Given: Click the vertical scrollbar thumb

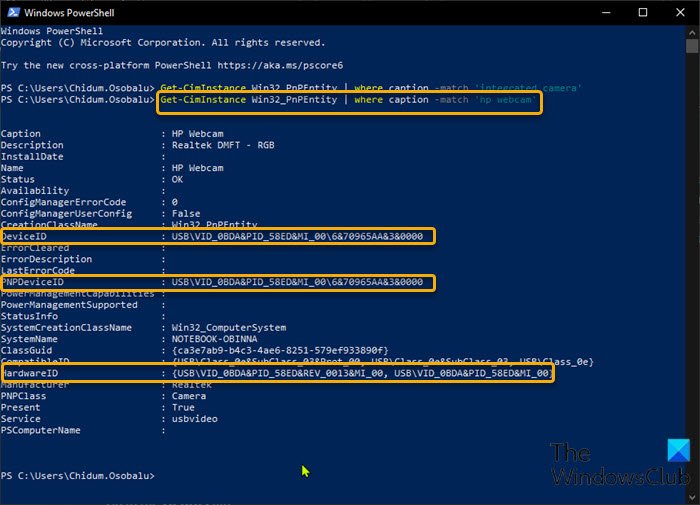Looking at the screenshot, I should (x=692, y=46).
